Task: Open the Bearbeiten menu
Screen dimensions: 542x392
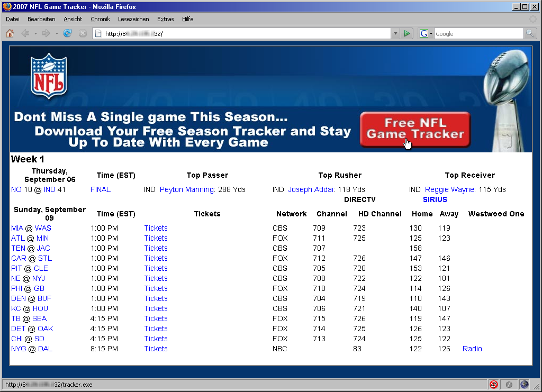Action: coord(41,19)
